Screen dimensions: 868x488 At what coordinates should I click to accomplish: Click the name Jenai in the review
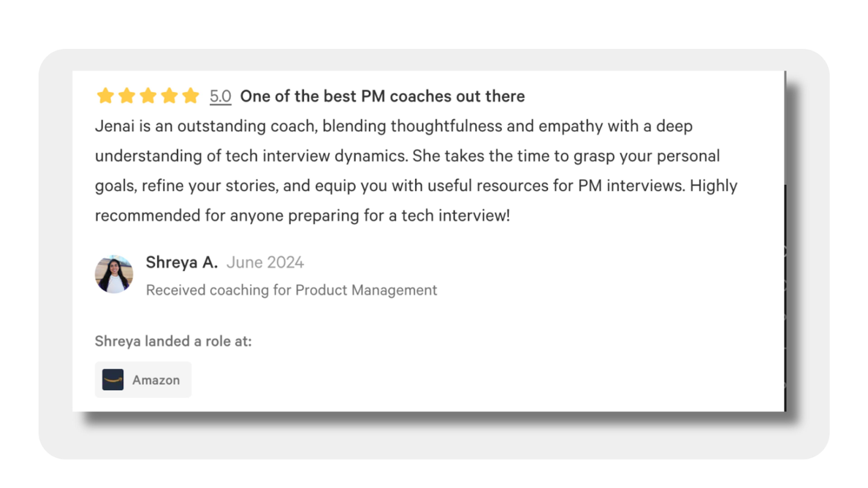click(x=115, y=126)
